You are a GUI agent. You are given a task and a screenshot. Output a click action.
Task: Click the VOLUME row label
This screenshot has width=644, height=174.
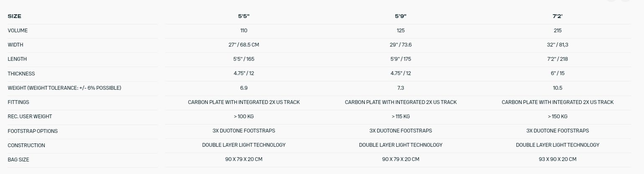pos(18,31)
